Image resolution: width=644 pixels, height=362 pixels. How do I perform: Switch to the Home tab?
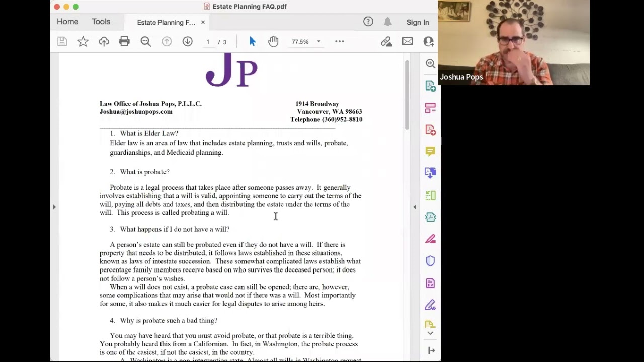coord(67,22)
